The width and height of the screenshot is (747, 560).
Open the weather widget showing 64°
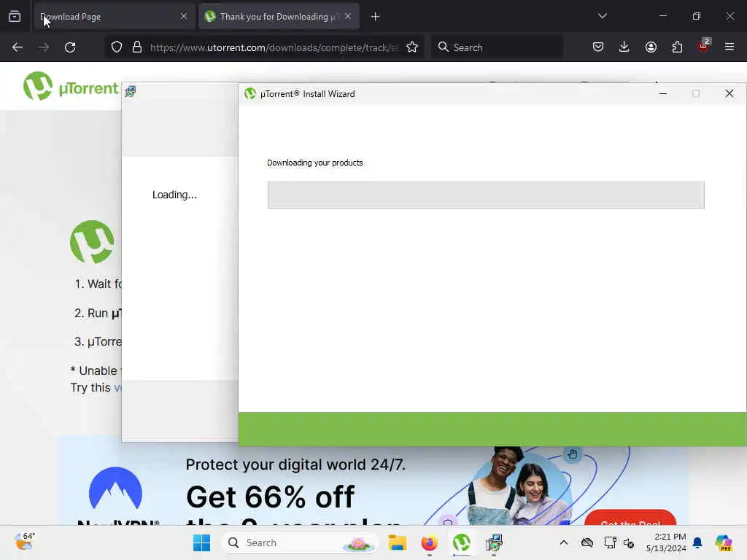pyautogui.click(x=24, y=542)
